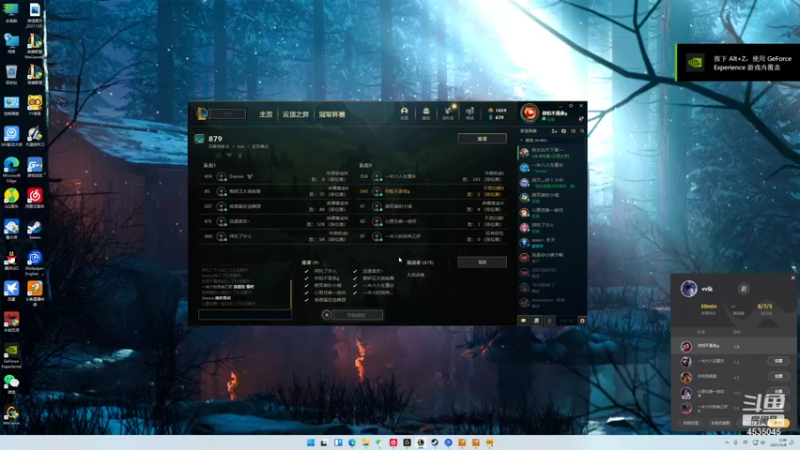800x450 pixels.
Task: Click the spectate button beside spectators list
Action: click(482, 262)
